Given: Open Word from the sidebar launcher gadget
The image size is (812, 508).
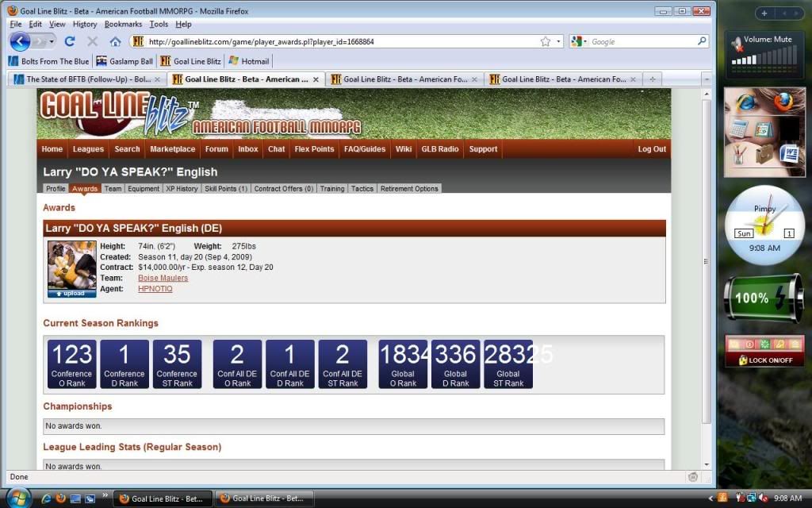Looking at the screenshot, I should tap(788, 153).
